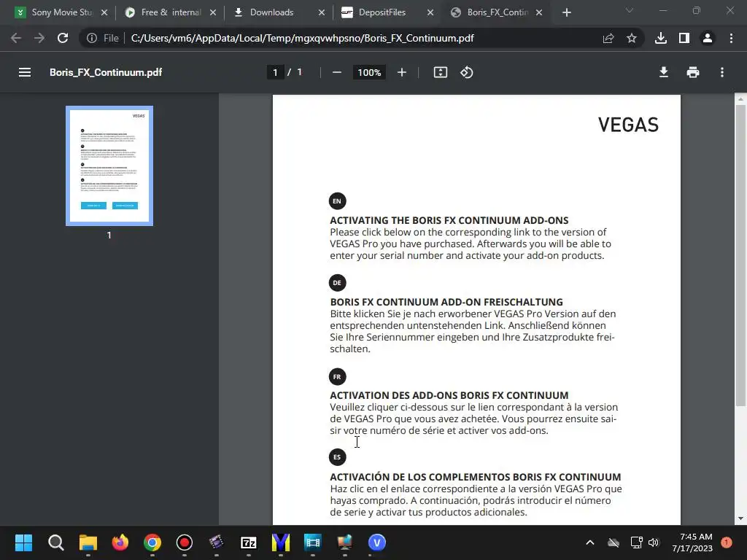Image resolution: width=747 pixels, height=560 pixels.
Task: Launch Firefox from taskbar
Action: pos(120,542)
